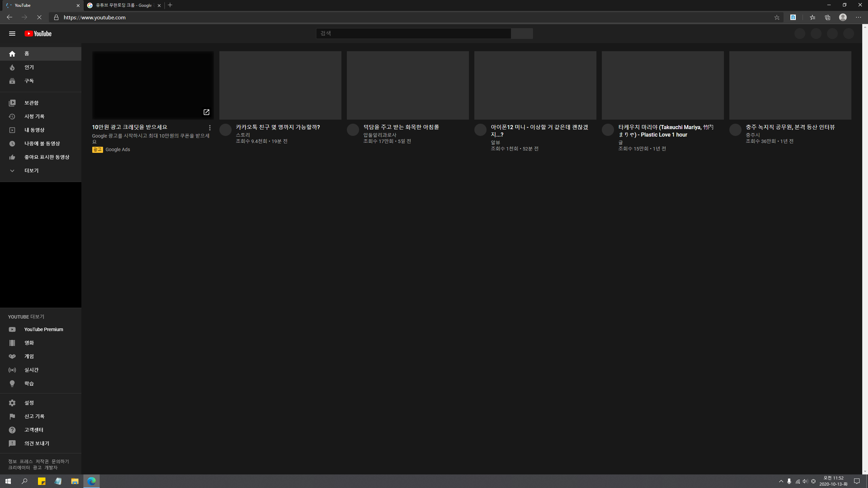Stop page loading with X button
Image resolution: width=868 pixels, height=488 pixels.
tap(39, 17)
